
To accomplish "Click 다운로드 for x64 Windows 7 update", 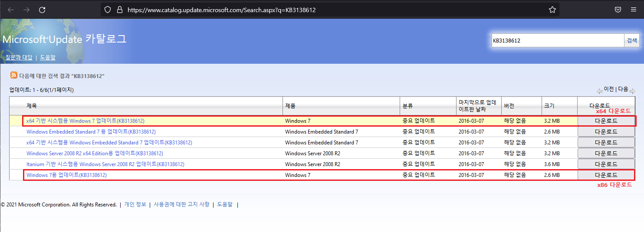I will pos(606,121).
